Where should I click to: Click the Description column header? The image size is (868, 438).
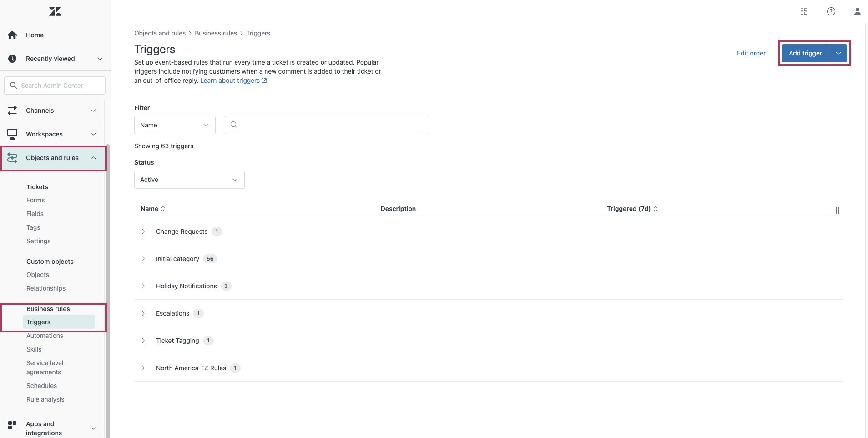[398, 209]
